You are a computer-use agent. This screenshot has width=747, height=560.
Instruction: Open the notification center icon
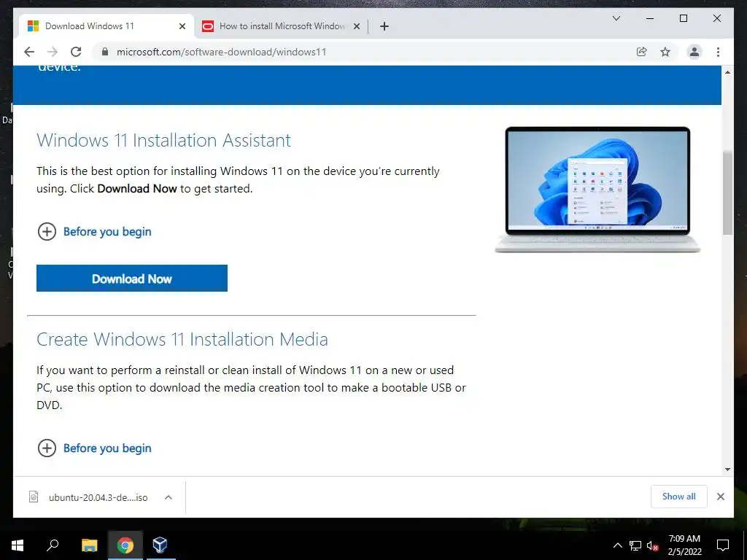723,545
